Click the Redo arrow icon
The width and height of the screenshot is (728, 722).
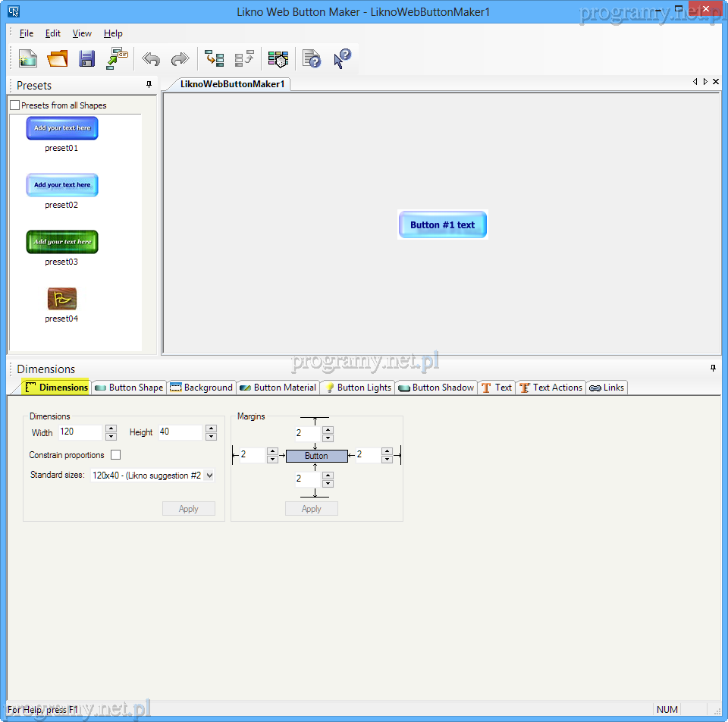click(179, 58)
